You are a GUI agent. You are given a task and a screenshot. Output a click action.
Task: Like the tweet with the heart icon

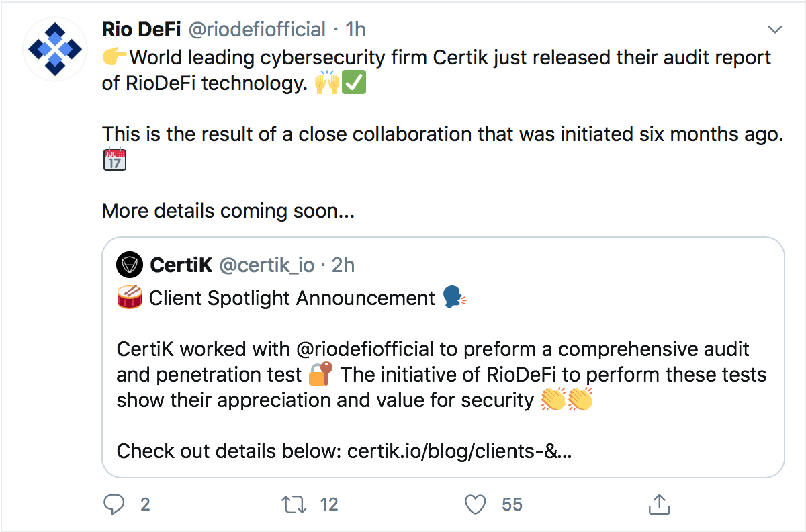(476, 504)
